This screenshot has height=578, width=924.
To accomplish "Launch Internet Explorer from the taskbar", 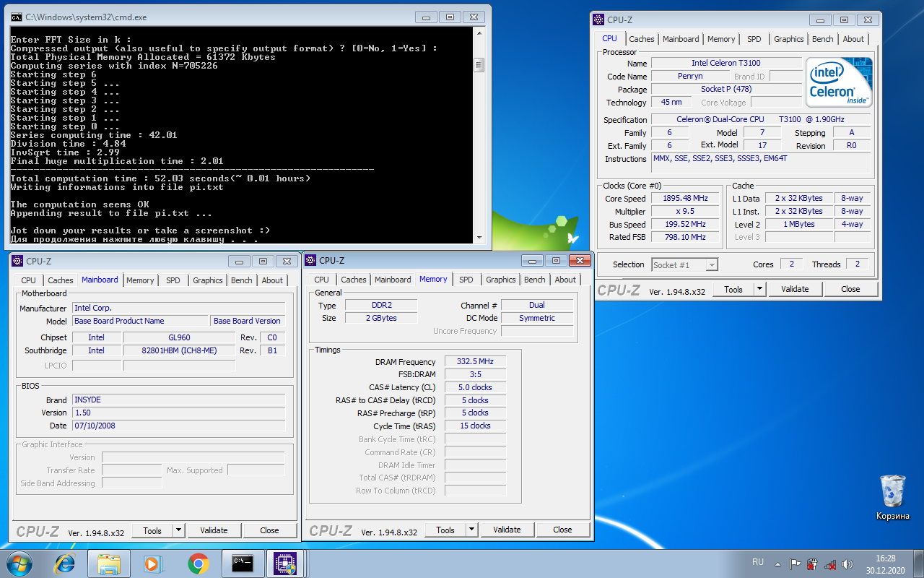I will point(65,564).
